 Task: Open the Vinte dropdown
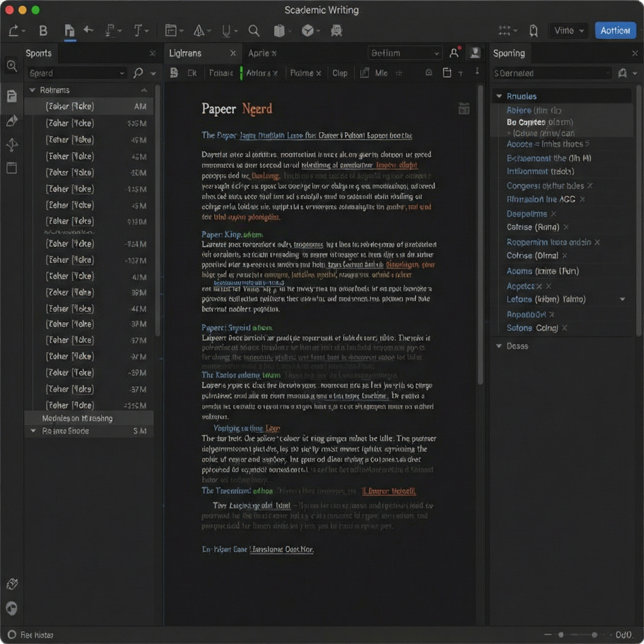point(569,31)
